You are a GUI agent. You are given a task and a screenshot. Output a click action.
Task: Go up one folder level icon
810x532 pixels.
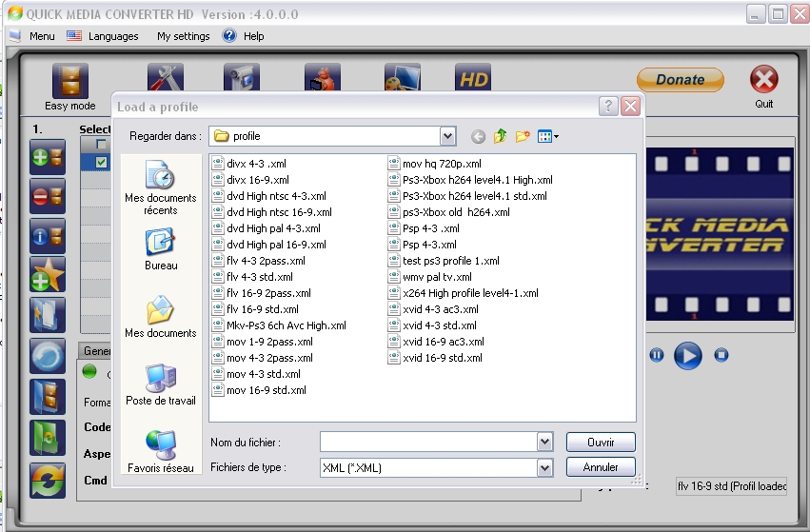(500, 136)
